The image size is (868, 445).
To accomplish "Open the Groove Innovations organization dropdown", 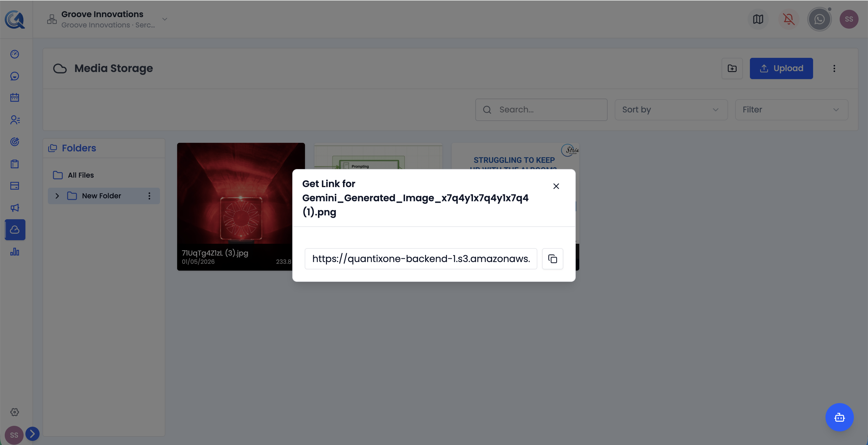I will [x=165, y=19].
